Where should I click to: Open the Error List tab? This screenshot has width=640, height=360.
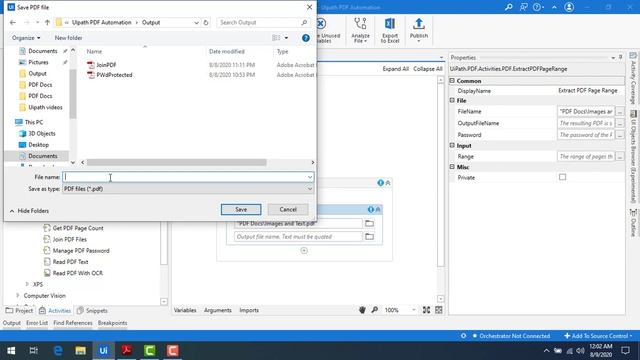click(37, 323)
